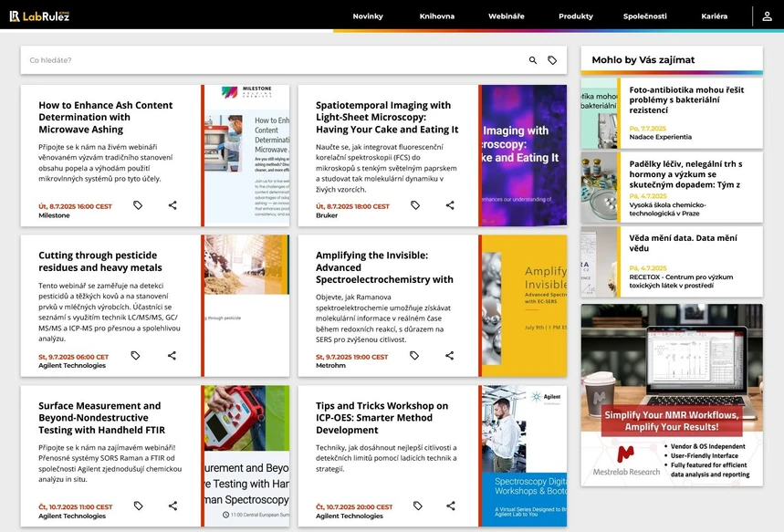Image resolution: width=784 pixels, height=532 pixels.
Task: Open 'Cutting through pesticide residues' title
Action: (100, 262)
